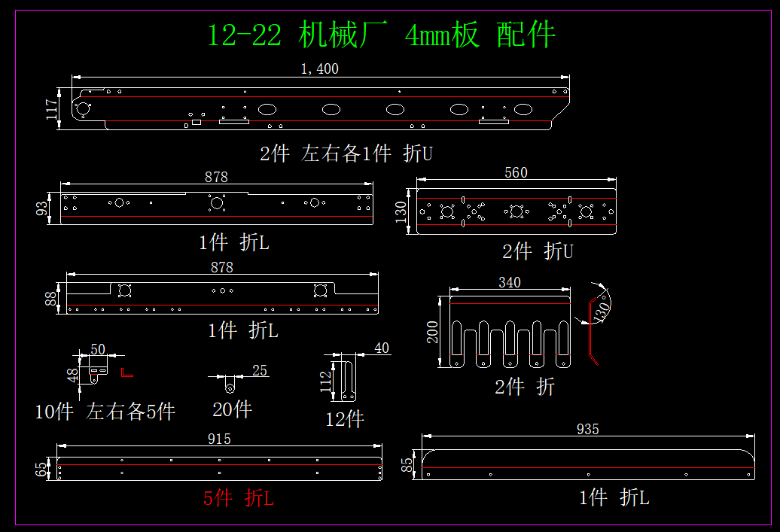Click the "2件 折" label under comb part
The image size is (780, 532).
pyautogui.click(x=524, y=387)
